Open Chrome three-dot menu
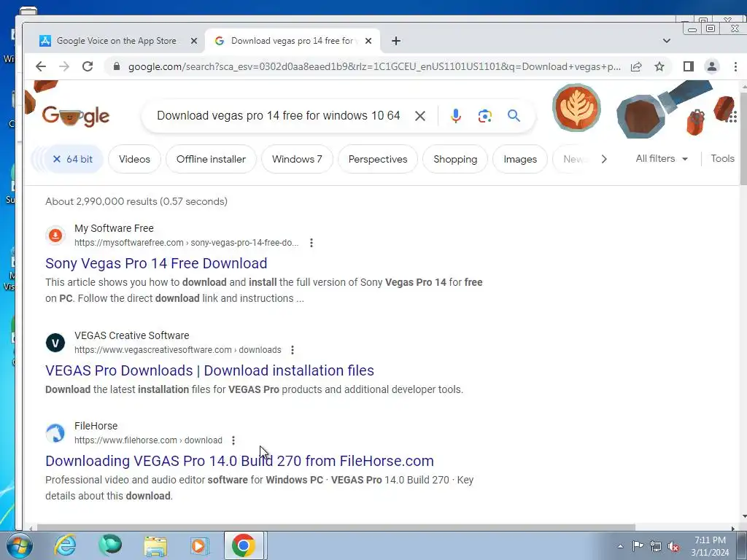This screenshot has height=560, width=747. 735,66
